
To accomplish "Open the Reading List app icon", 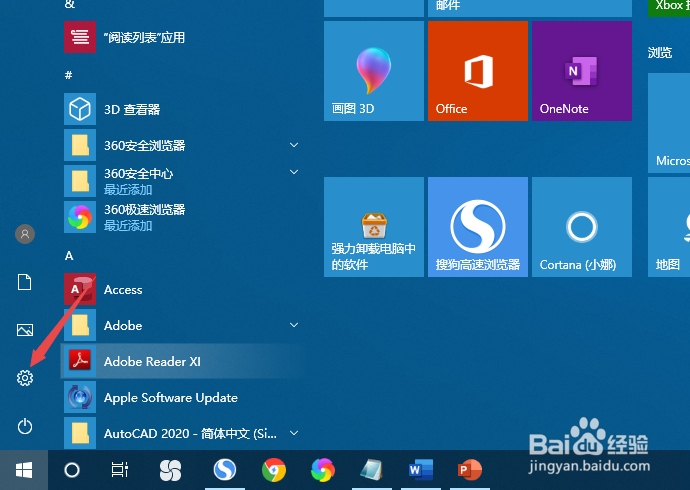I will pyautogui.click(x=80, y=37).
